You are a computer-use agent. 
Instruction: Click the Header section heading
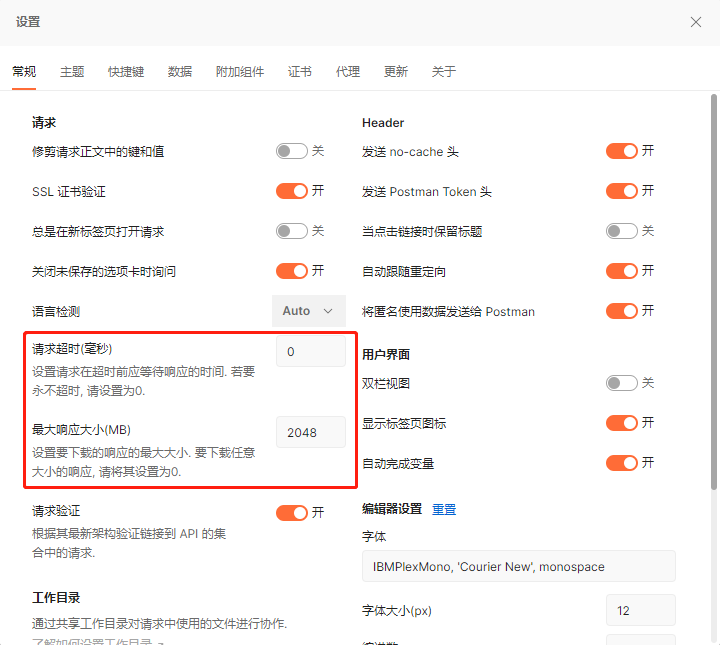(x=383, y=123)
